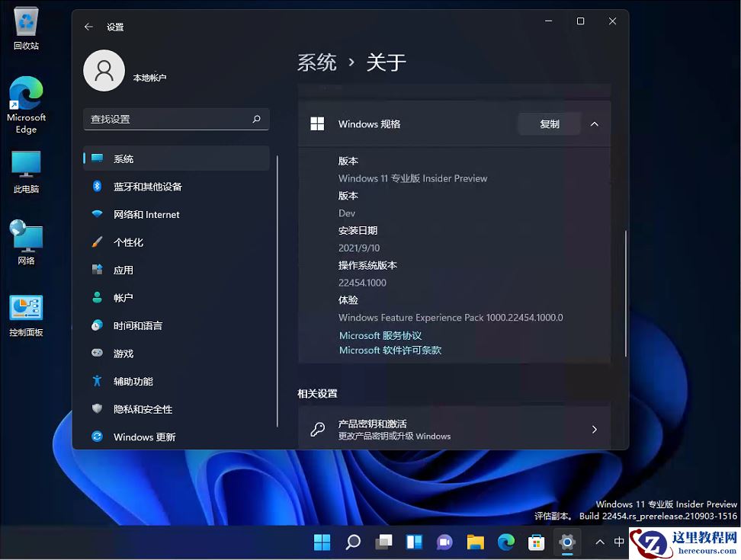Copy Windows specs with the 复制 button
Viewport: 741px width, 560px height.
click(x=549, y=123)
